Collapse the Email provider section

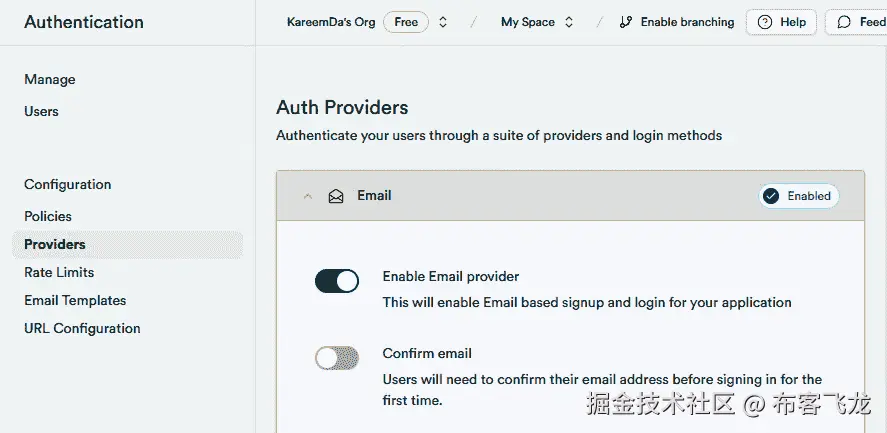(308, 196)
